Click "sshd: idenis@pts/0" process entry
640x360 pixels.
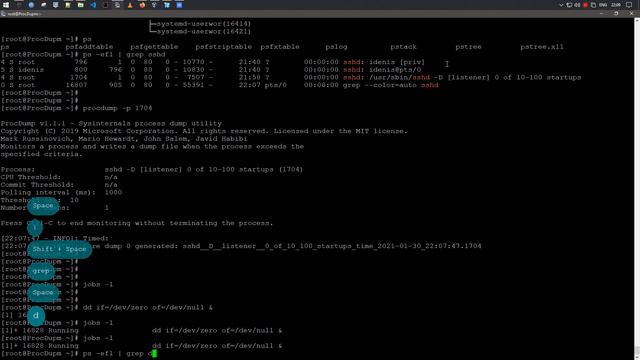click(382, 70)
